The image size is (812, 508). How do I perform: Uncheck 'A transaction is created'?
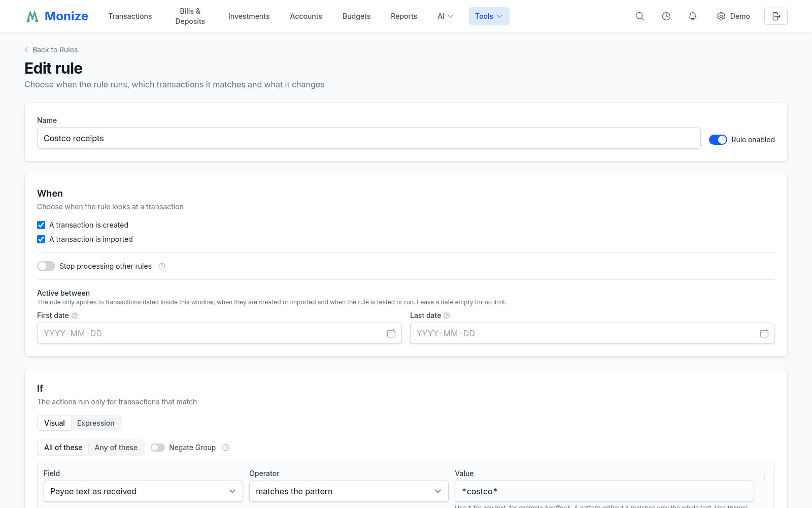click(x=41, y=225)
